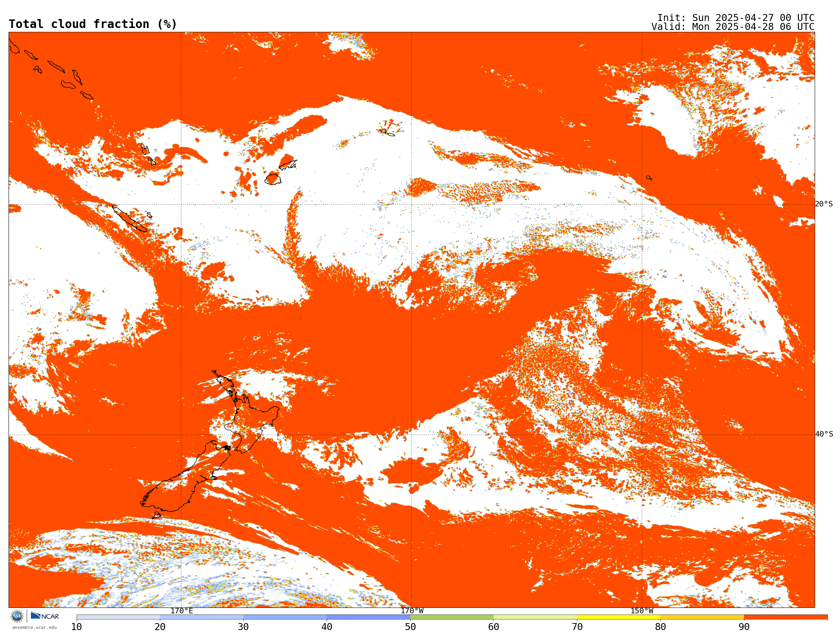The height and width of the screenshot is (632, 840).
Task: Click the colorbar tick label 30
Action: pyautogui.click(x=243, y=627)
